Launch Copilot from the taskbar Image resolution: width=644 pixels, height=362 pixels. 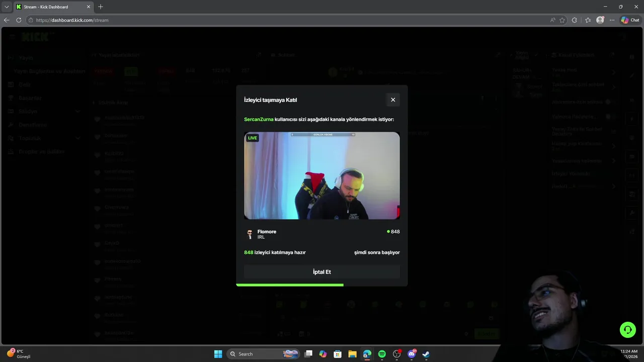point(323,354)
